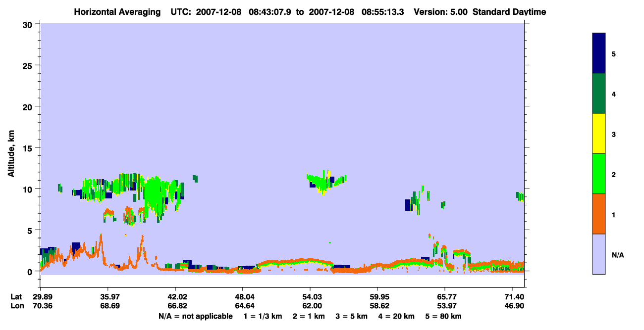Viewport: 644px width, 330px height.
Task: Click the 'Standard Daytime' title text
Action: [509, 12]
